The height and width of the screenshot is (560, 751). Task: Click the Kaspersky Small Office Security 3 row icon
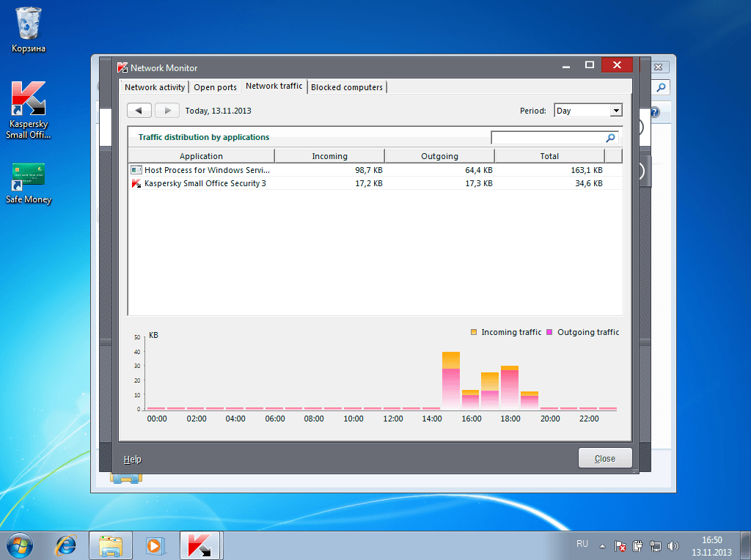(136, 183)
